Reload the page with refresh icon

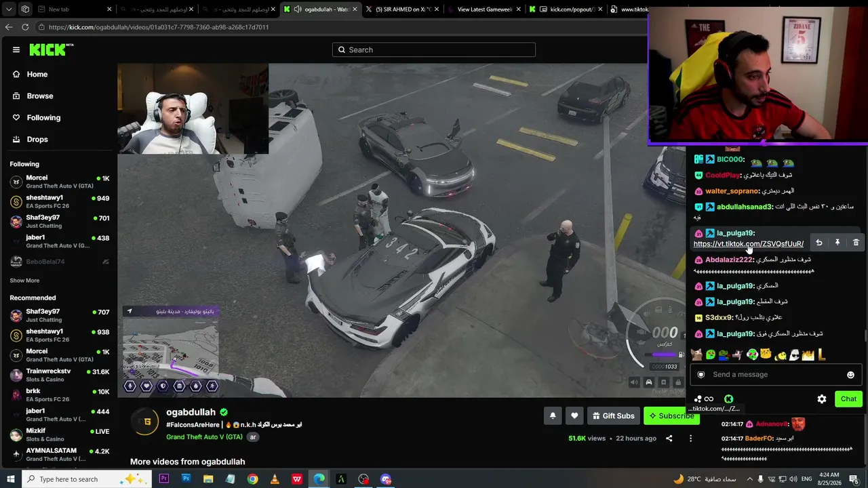25,27
